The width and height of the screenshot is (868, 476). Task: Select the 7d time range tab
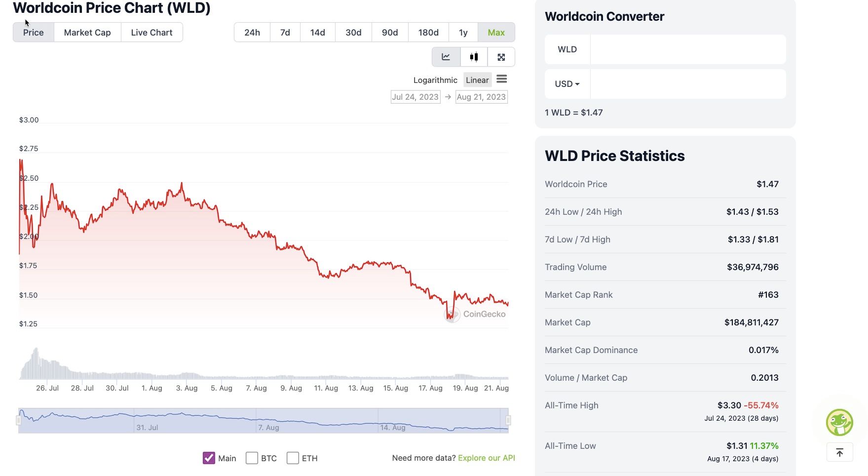(285, 33)
